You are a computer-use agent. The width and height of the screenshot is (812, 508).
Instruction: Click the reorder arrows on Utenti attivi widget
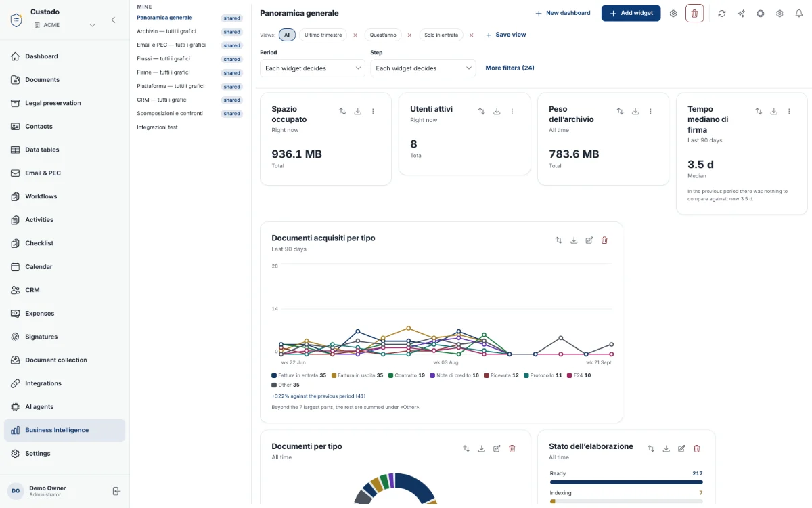pyautogui.click(x=481, y=111)
